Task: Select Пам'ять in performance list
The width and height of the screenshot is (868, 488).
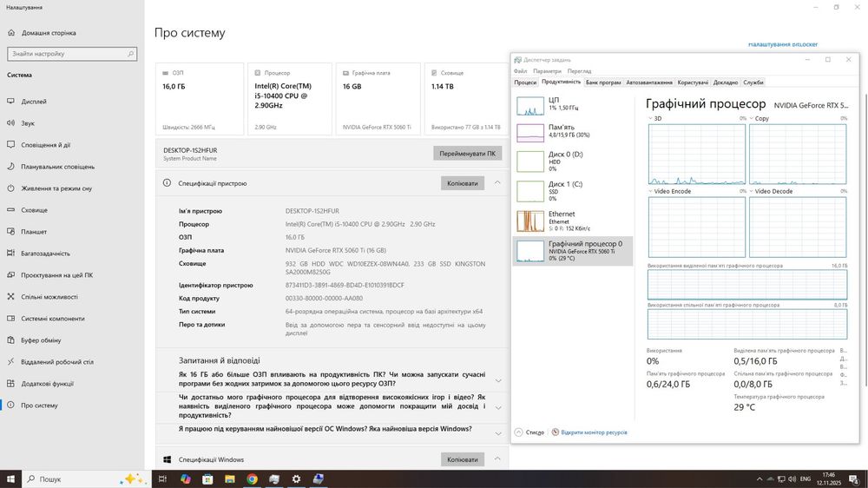Action: [x=572, y=131]
